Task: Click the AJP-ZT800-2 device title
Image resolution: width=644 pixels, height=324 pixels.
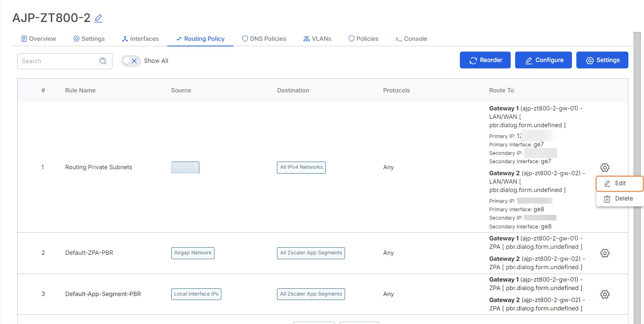Action: click(52, 18)
